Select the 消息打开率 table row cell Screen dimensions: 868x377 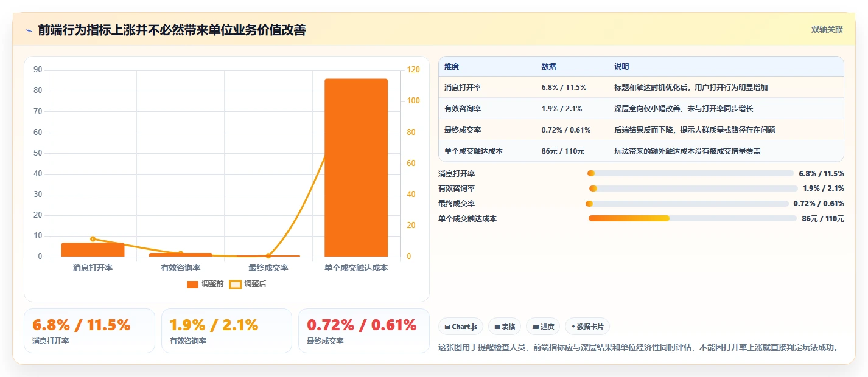[463, 88]
